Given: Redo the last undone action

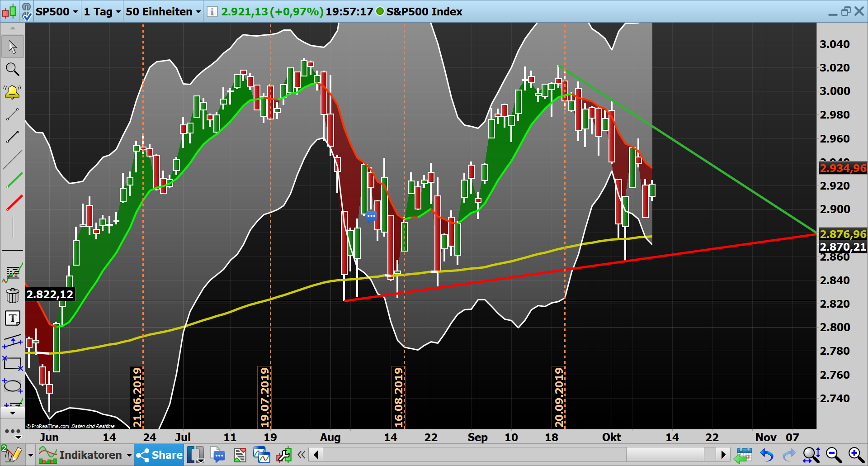Looking at the screenshot, I should point(789,455).
